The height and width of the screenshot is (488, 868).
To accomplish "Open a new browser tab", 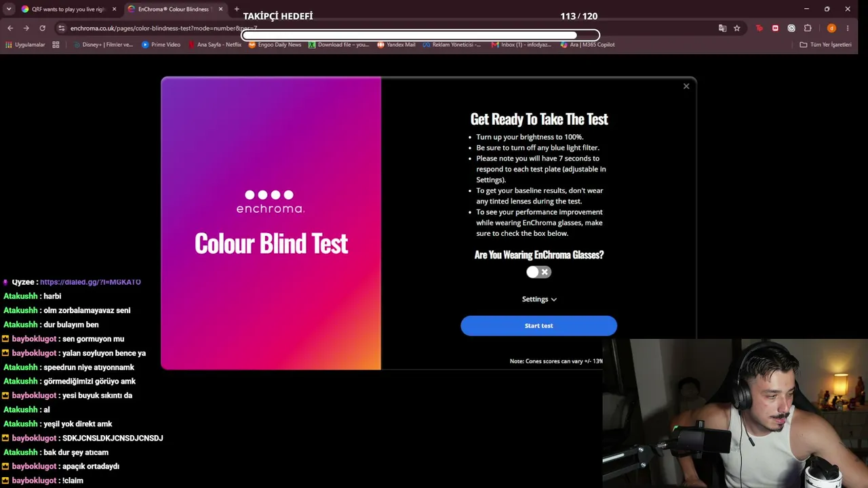I will 237,9.
